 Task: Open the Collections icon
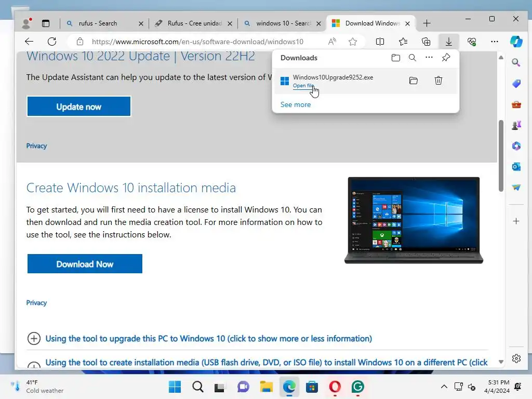click(426, 42)
